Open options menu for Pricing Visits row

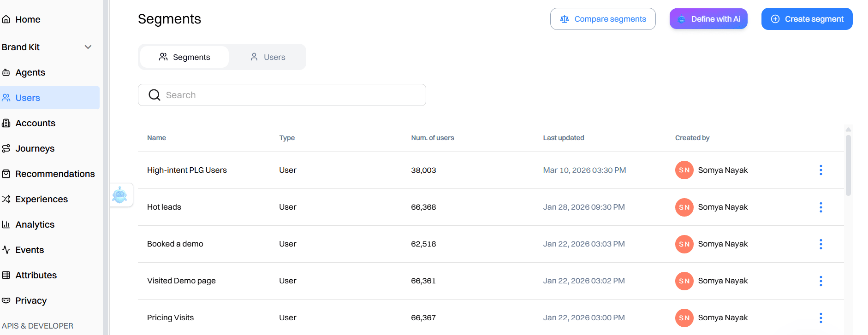[x=820, y=317]
